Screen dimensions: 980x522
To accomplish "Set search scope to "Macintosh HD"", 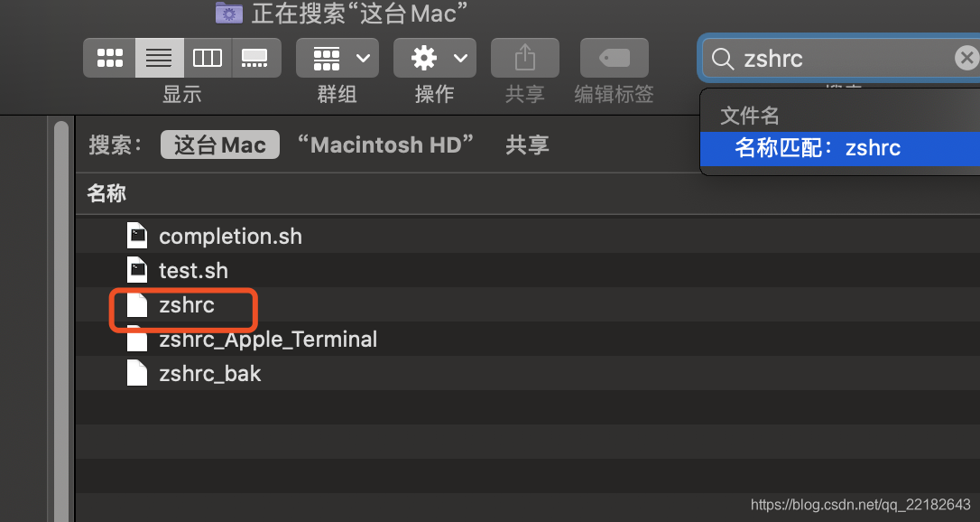I will 385,145.
